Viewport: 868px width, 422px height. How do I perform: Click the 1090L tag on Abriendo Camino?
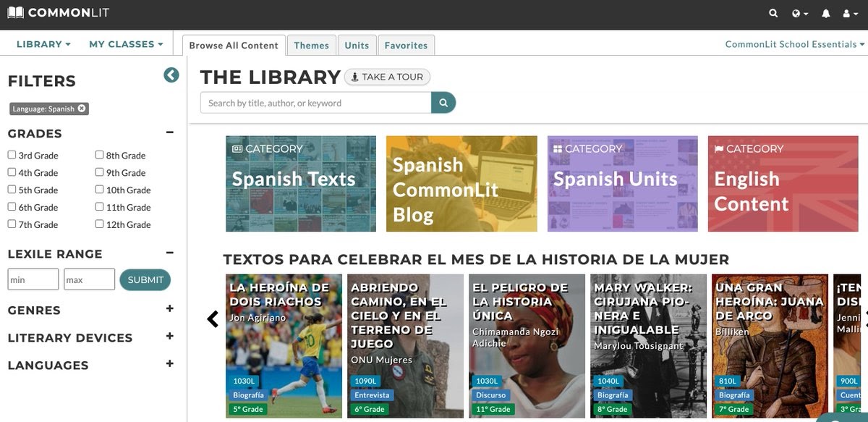tap(365, 381)
